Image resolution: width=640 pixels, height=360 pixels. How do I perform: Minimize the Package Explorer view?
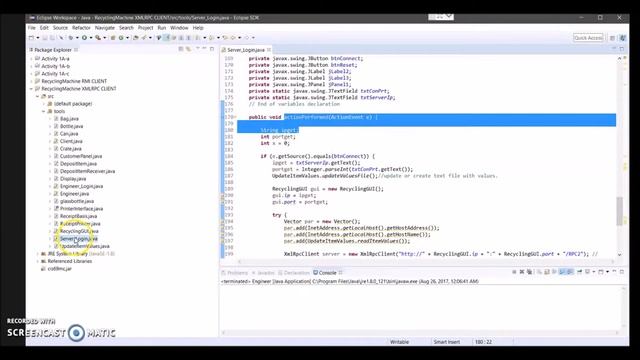(x=204, y=49)
